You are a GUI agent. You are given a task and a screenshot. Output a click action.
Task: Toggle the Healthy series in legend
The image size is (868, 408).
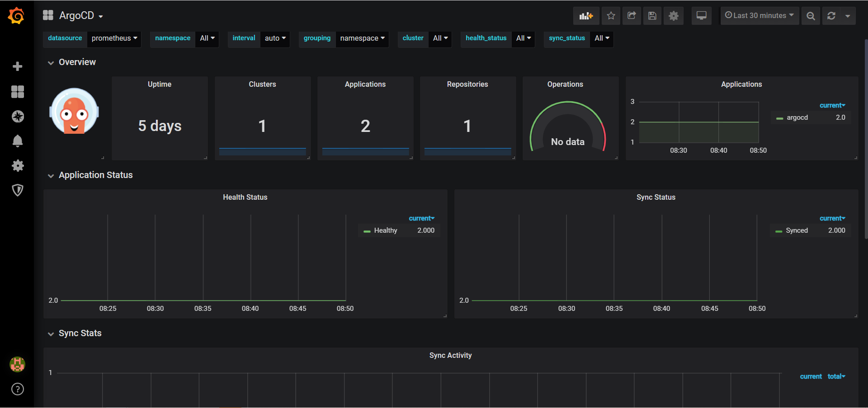coord(386,230)
